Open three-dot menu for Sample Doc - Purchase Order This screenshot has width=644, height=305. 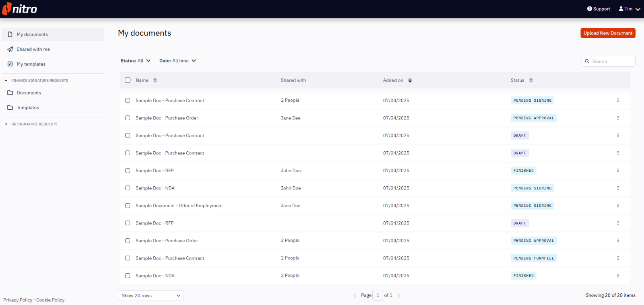(x=618, y=118)
